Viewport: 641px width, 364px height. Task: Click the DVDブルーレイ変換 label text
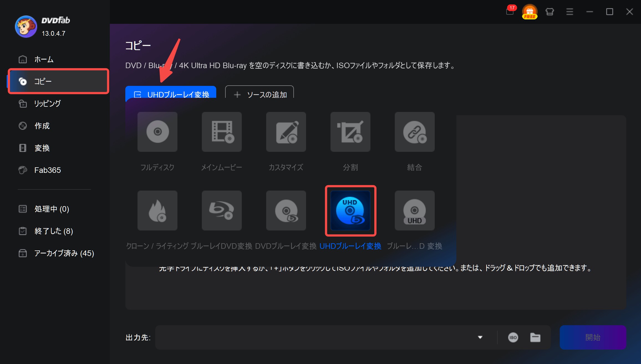point(286,246)
